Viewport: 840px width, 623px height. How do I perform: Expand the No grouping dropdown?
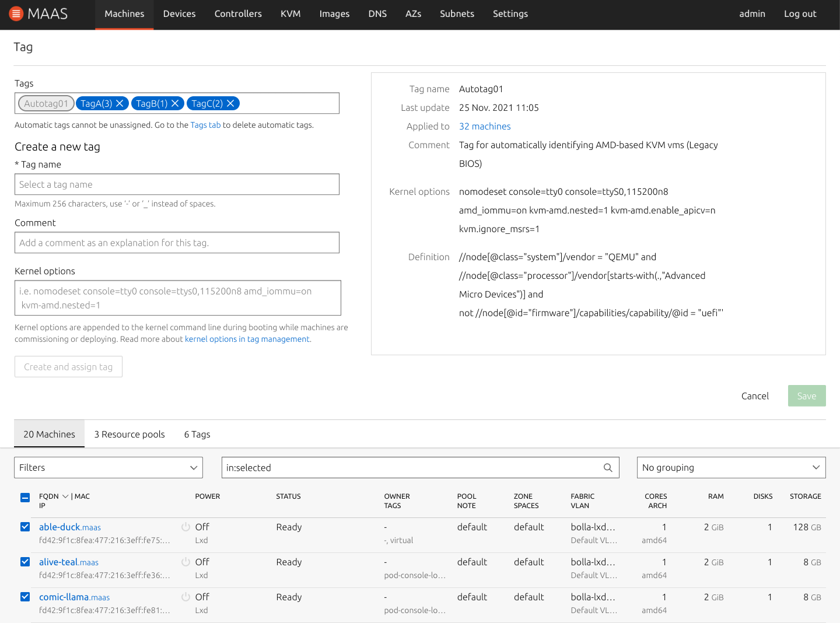click(731, 468)
